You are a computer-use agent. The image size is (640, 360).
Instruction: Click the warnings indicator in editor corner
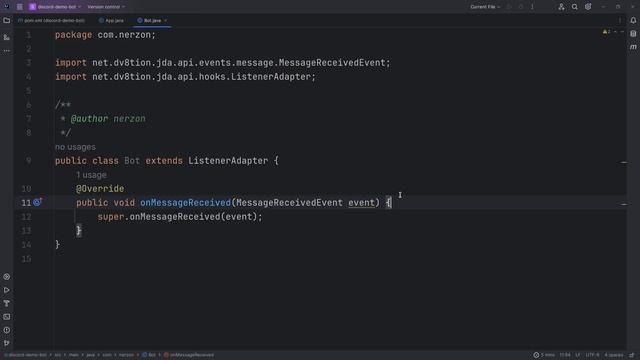click(x=607, y=32)
